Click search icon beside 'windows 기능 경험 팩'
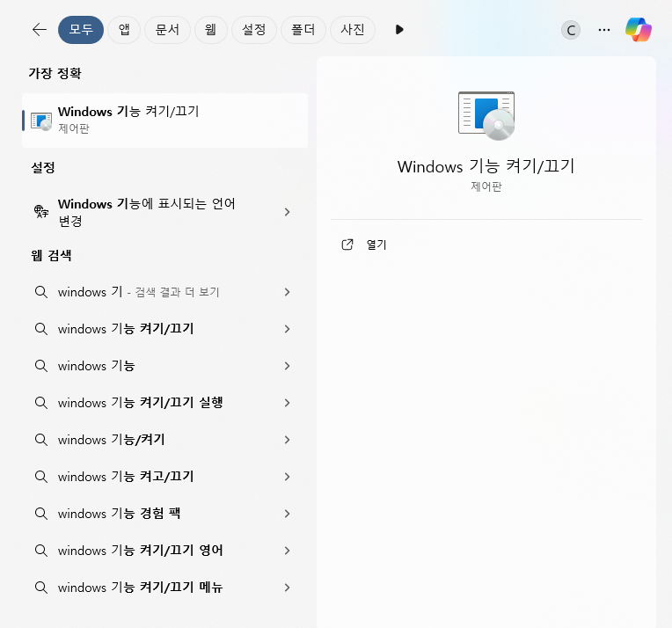This screenshot has height=628, width=672. [x=41, y=513]
